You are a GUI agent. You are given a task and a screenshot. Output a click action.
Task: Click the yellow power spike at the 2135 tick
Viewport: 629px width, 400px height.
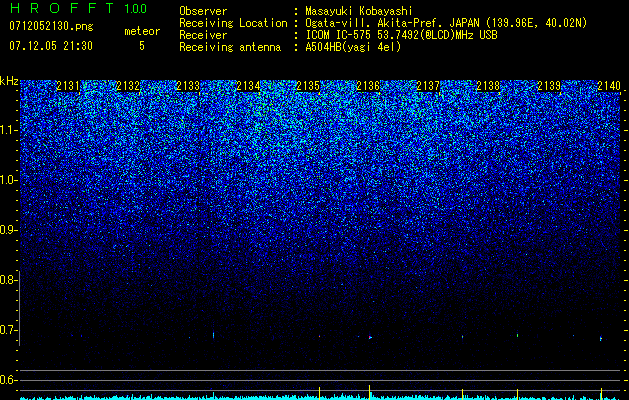(319, 393)
